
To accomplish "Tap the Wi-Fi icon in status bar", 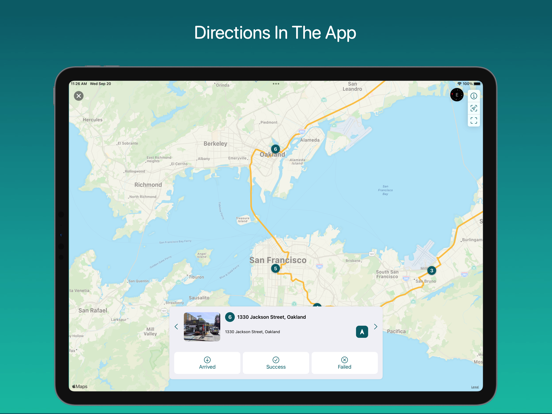I will pyautogui.click(x=459, y=84).
